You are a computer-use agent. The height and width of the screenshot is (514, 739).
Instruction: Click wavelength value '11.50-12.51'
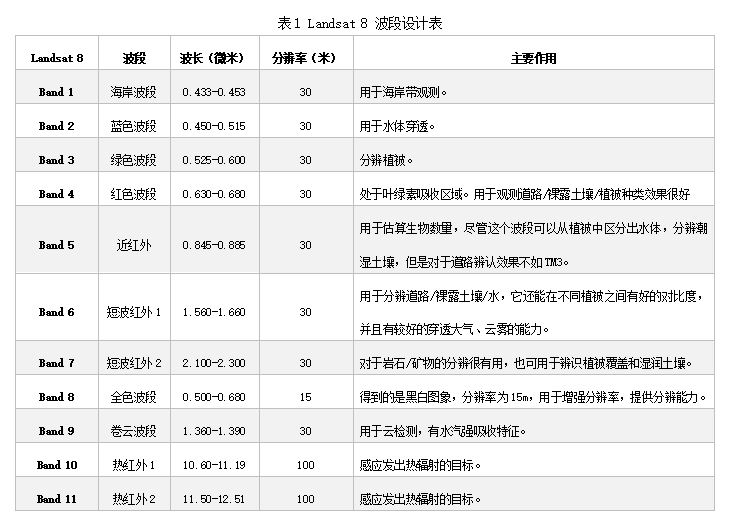pyautogui.click(x=214, y=499)
